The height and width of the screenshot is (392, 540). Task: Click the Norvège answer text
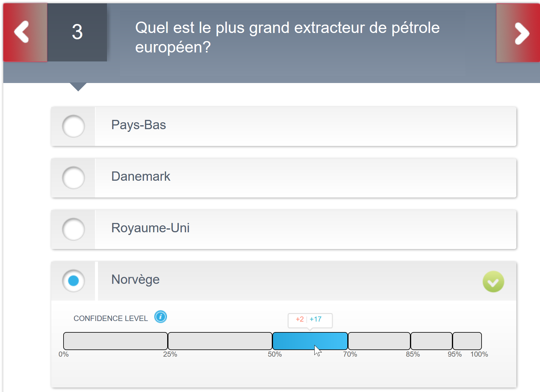(135, 280)
